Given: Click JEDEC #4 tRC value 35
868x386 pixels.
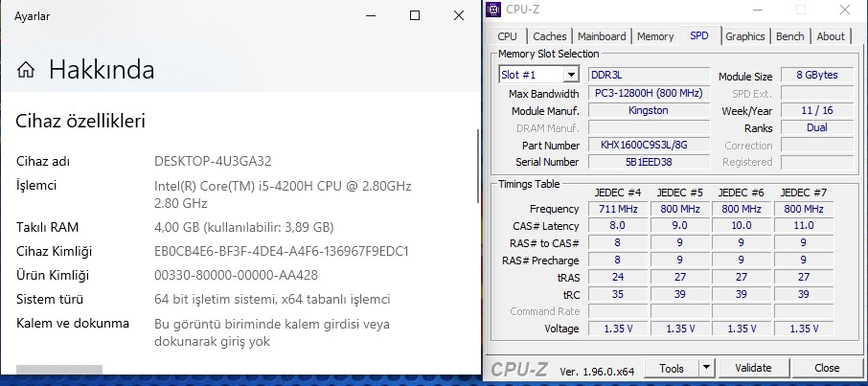Looking at the screenshot, I should pyautogui.click(x=618, y=294).
